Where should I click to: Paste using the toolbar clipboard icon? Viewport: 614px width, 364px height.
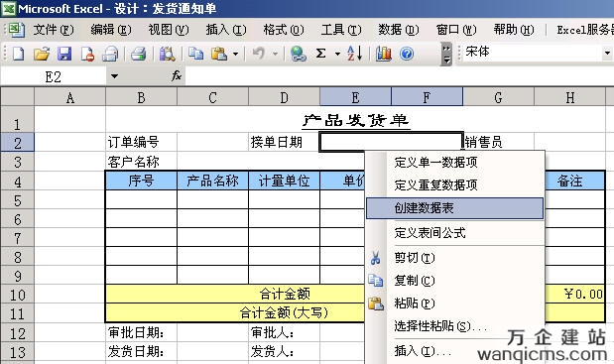[x=219, y=54]
